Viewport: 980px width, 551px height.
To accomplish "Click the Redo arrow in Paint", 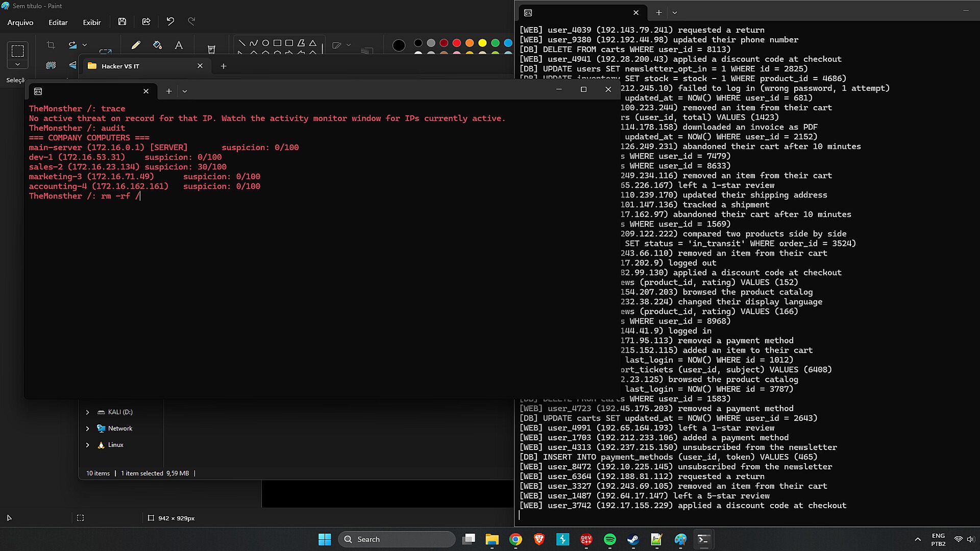I will pyautogui.click(x=191, y=21).
